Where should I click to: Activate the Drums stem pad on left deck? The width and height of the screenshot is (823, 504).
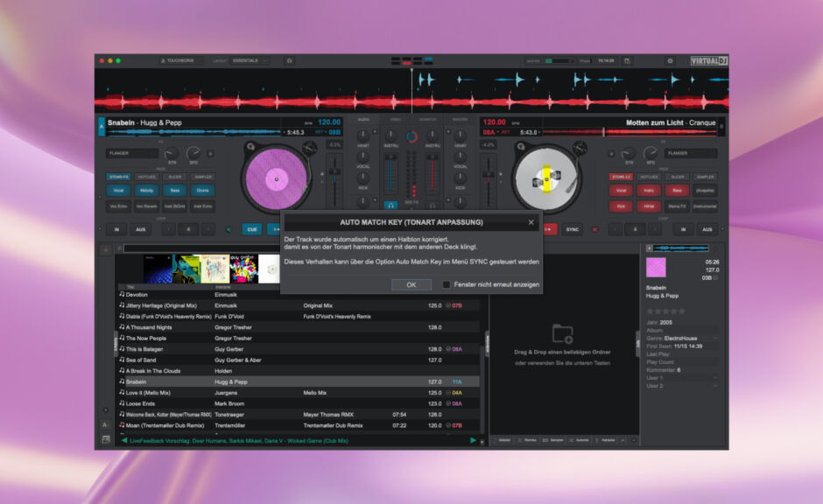pyautogui.click(x=202, y=190)
